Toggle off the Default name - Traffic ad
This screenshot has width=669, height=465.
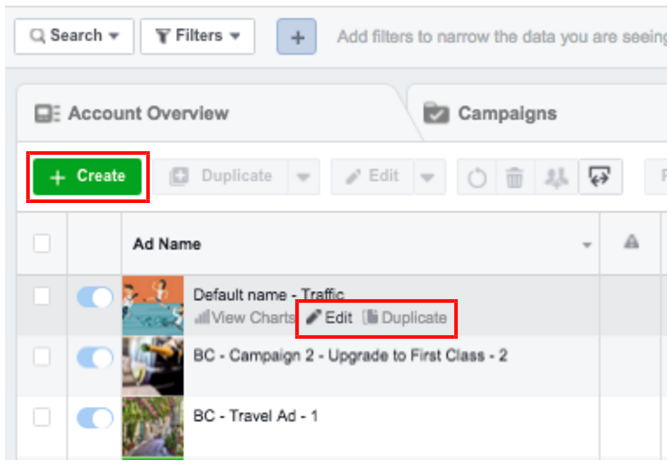pos(95,297)
